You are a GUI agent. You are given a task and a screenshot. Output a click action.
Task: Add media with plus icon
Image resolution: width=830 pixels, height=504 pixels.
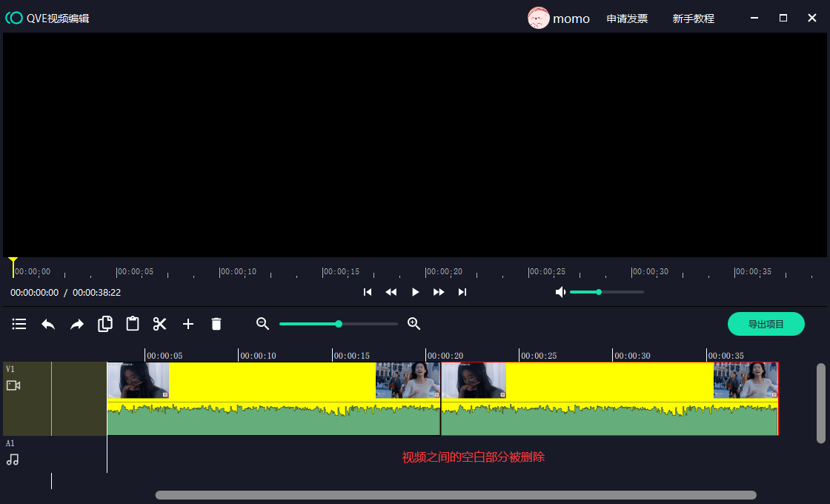(188, 324)
